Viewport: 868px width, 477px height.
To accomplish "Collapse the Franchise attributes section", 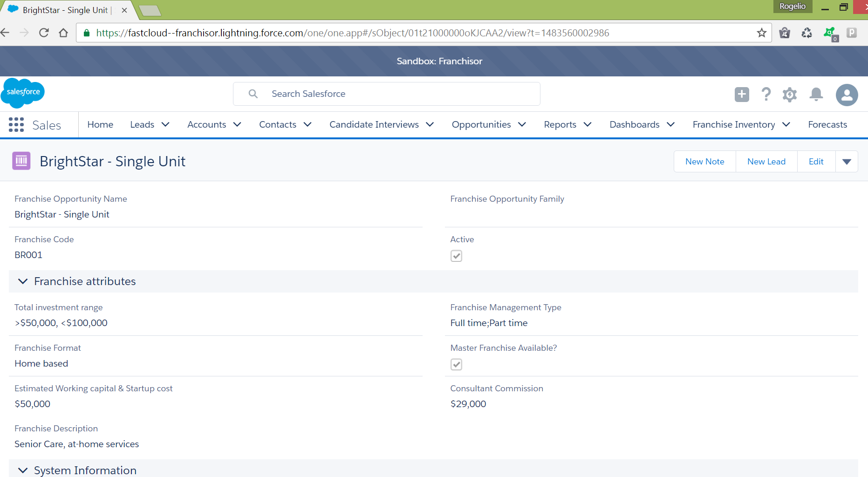I will coord(23,281).
